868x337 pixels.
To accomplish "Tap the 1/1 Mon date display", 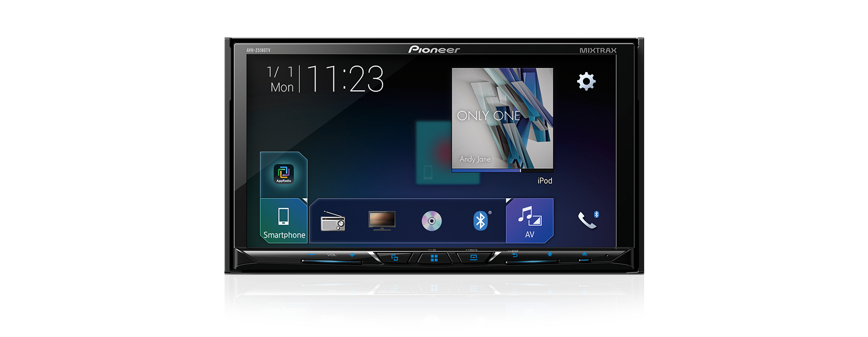I will click(x=282, y=79).
